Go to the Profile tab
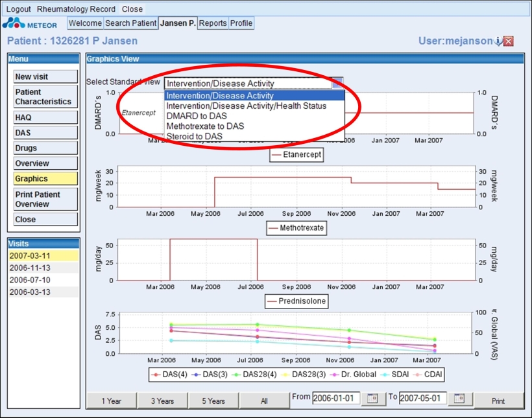This screenshot has height=418, width=532. tap(241, 23)
